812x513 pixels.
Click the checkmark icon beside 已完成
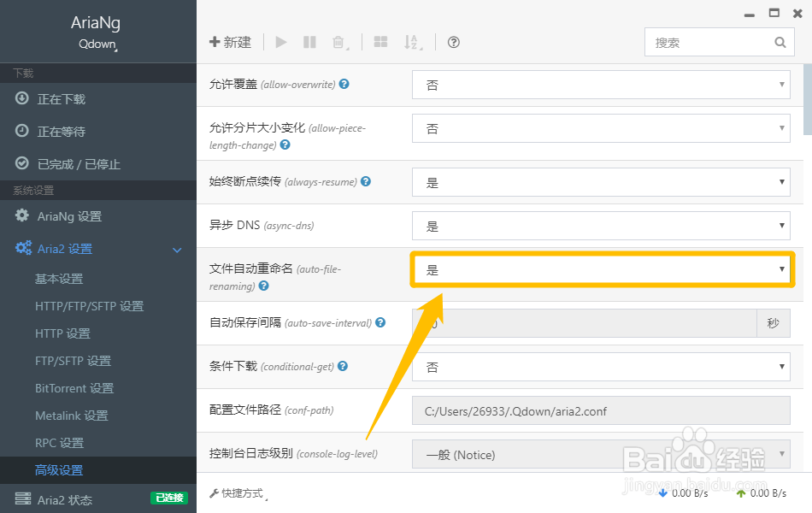pos(21,163)
